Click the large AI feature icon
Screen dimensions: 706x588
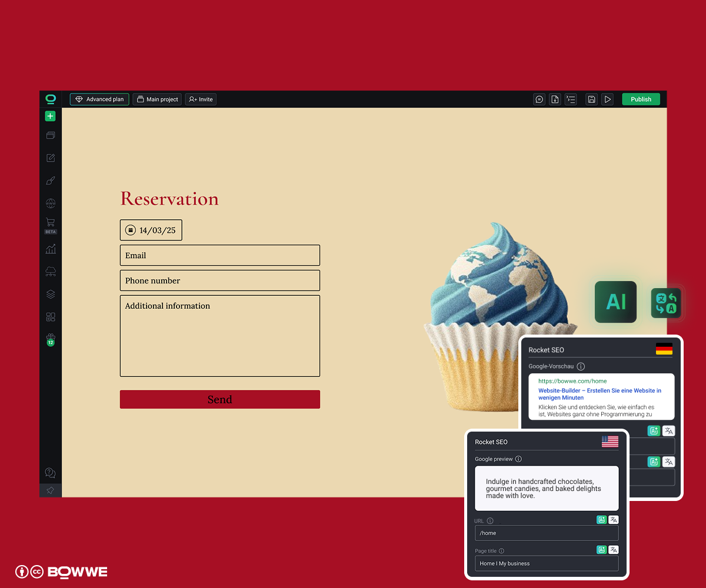[615, 302]
